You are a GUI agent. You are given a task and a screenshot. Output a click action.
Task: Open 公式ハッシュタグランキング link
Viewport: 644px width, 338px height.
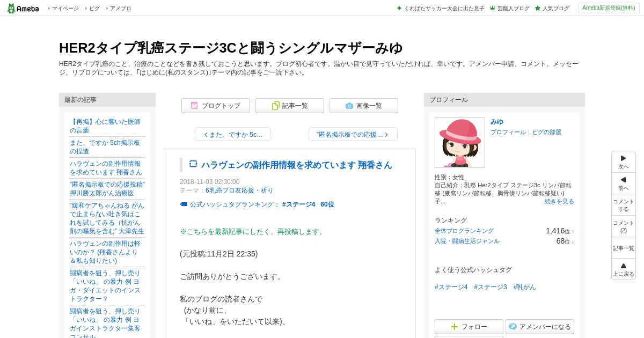[235, 204]
